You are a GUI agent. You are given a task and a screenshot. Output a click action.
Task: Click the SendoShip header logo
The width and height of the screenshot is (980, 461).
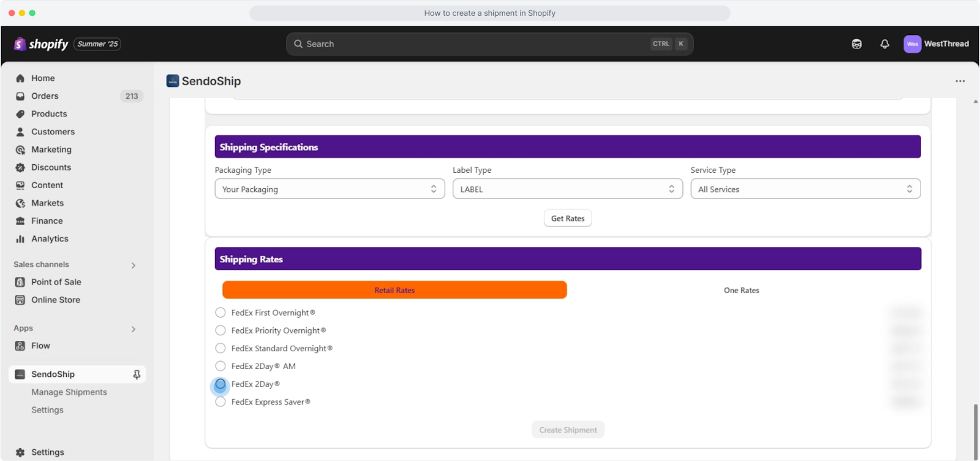[x=173, y=81]
